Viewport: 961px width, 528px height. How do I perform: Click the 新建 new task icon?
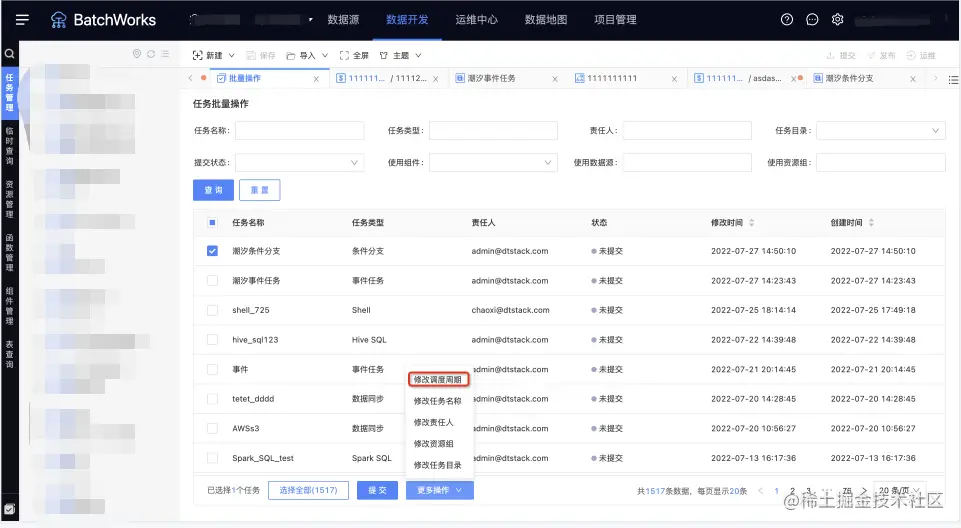tap(197, 55)
